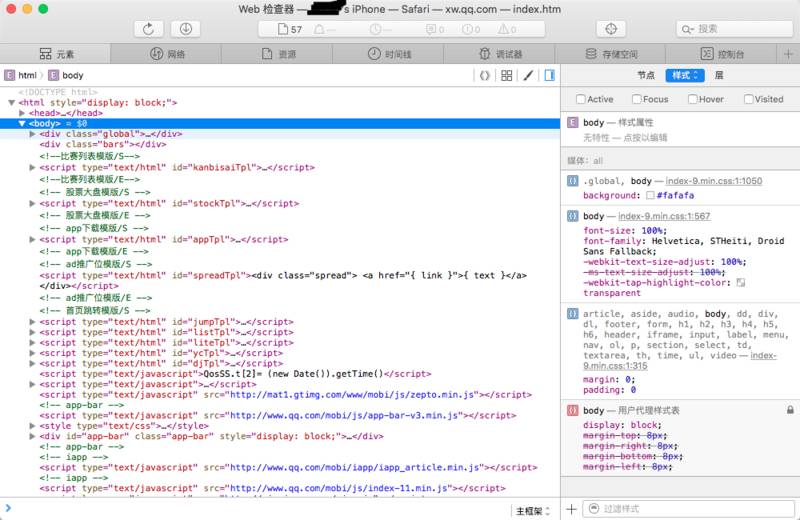Click the transparent tap-highlight color swatch
The height and width of the screenshot is (520, 800).
(741, 282)
